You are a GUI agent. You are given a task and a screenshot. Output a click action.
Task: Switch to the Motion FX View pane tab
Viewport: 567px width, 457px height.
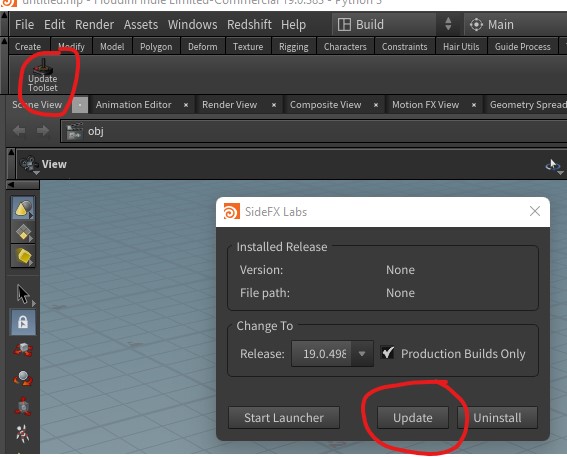click(426, 105)
